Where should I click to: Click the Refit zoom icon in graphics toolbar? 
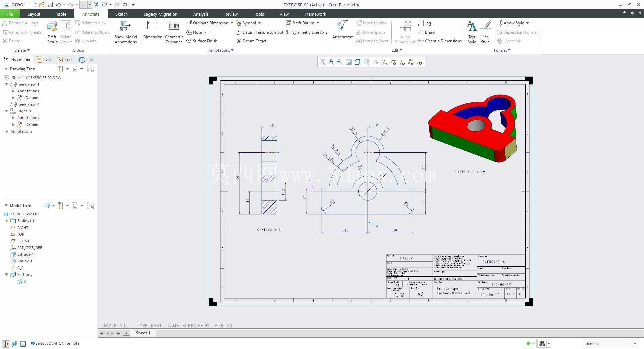click(322, 62)
